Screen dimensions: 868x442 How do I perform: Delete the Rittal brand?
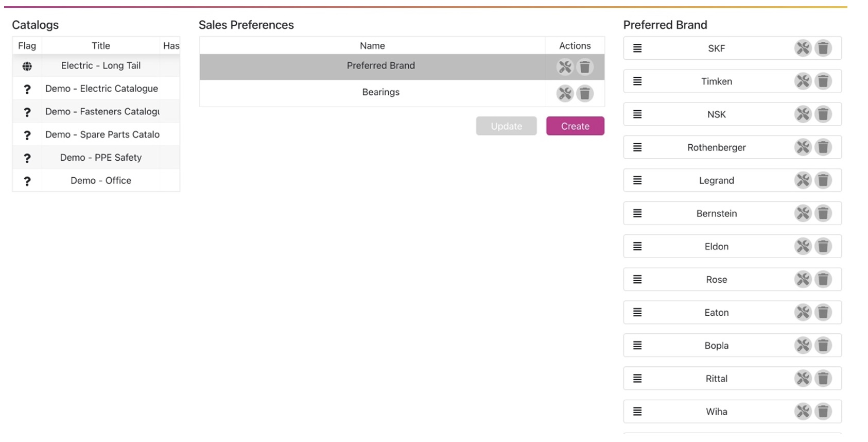point(823,378)
